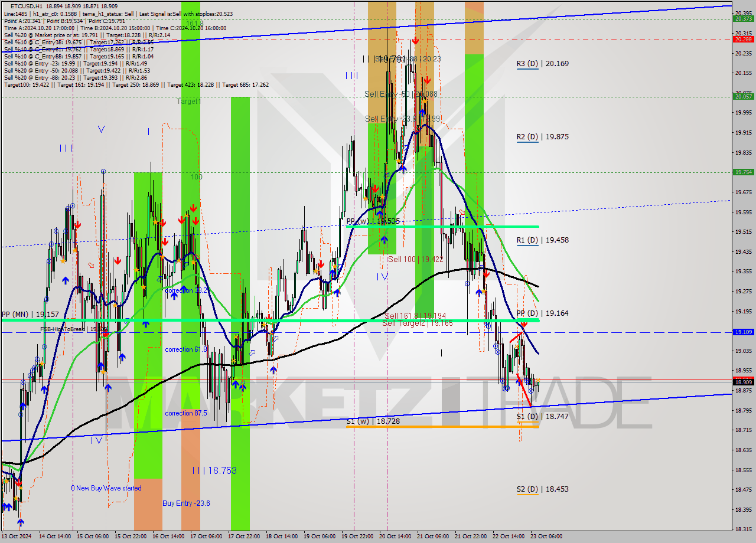Click the 'Target100: 19.422' targets info line
The width and height of the screenshot is (756, 543).
pyautogui.click(x=136, y=84)
